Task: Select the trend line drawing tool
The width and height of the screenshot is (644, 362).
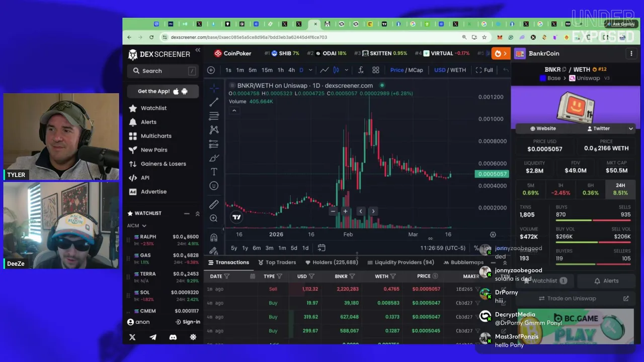Action: click(214, 102)
